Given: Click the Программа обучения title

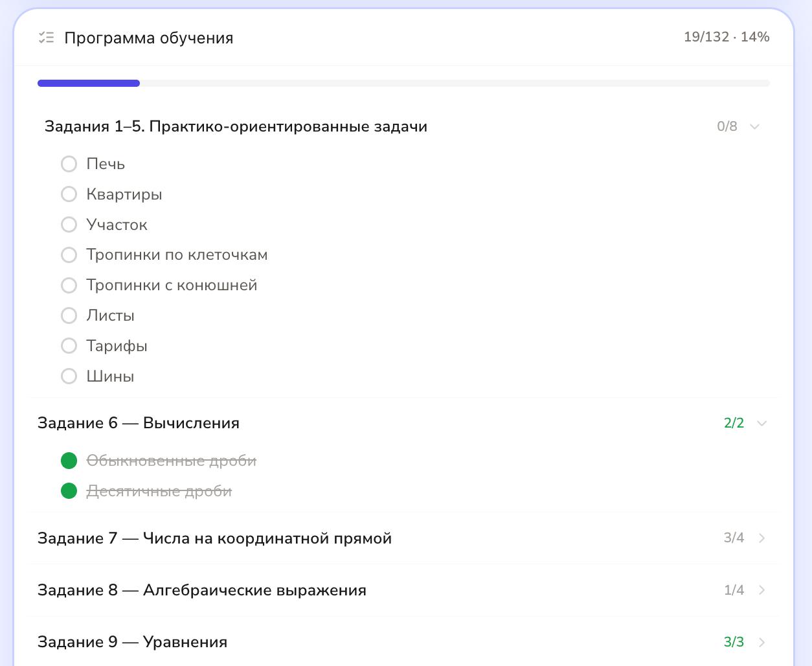Looking at the screenshot, I should (x=149, y=38).
